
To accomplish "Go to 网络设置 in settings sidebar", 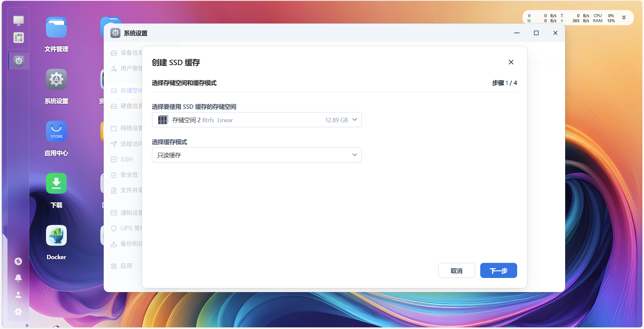I will (127, 128).
